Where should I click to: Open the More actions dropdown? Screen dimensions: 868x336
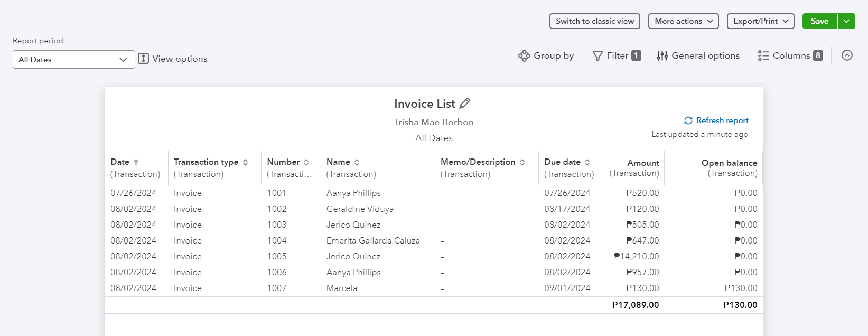(683, 21)
